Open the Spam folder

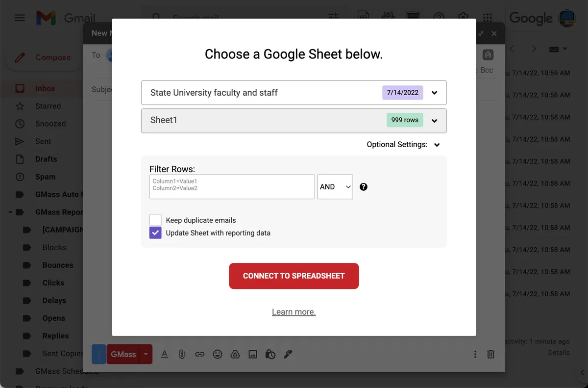click(x=45, y=177)
